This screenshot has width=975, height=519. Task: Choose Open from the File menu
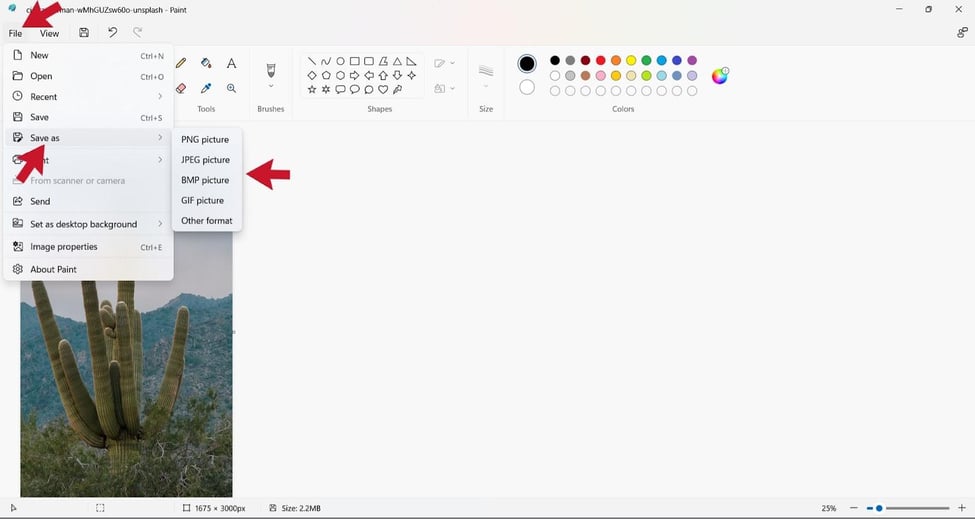pos(88,76)
